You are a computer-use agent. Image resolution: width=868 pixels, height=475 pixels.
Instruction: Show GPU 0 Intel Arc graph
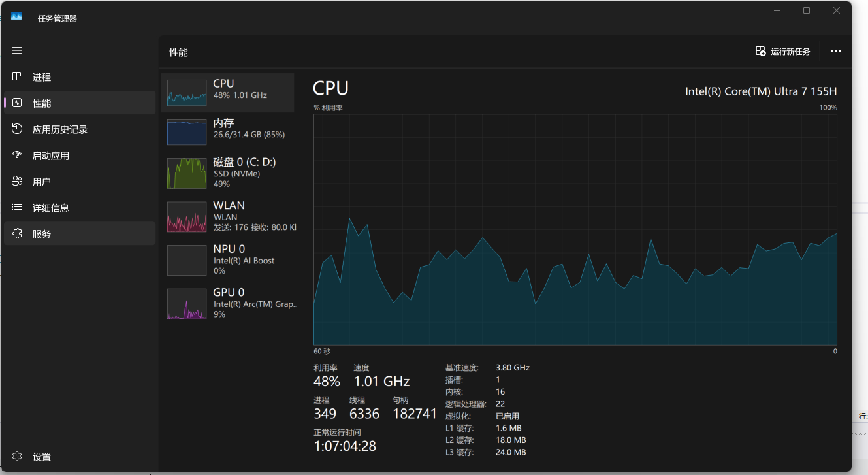(186, 303)
